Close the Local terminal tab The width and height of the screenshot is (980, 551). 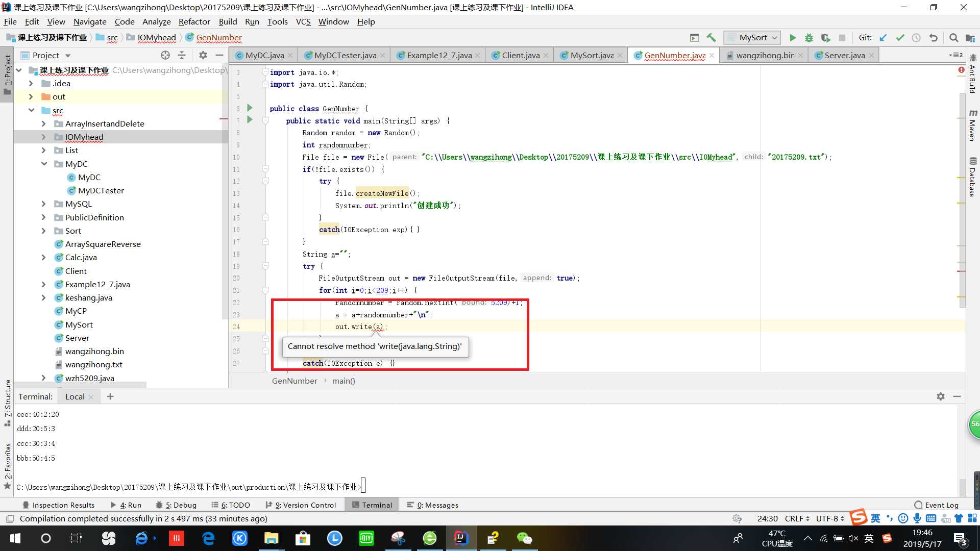coord(91,397)
